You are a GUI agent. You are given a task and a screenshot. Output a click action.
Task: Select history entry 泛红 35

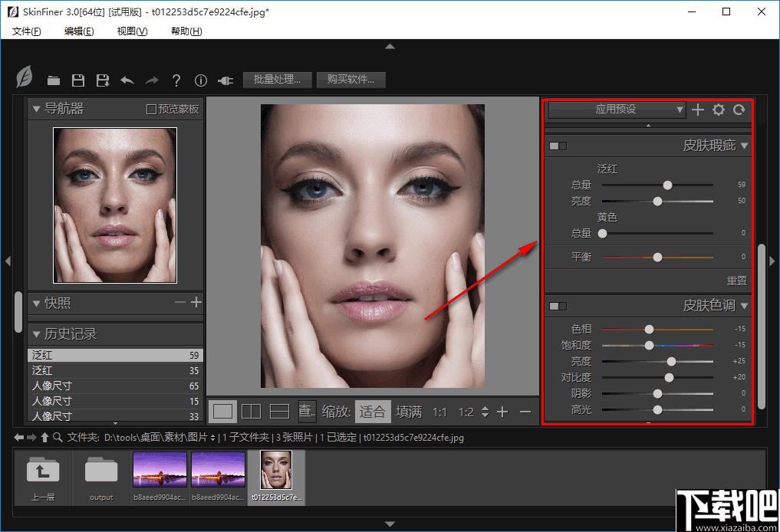[x=115, y=370]
